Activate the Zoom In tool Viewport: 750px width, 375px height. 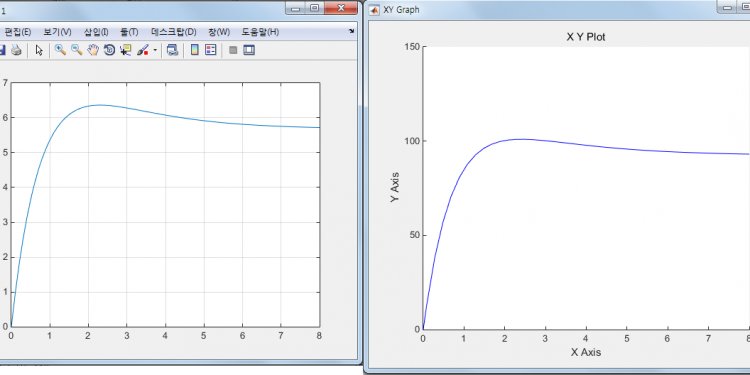pyautogui.click(x=60, y=50)
